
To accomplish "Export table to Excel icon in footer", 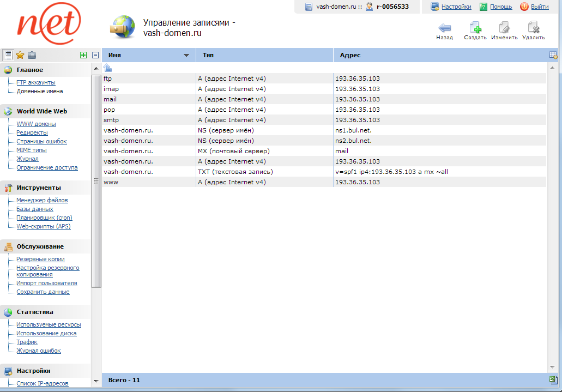I will click(553, 379).
